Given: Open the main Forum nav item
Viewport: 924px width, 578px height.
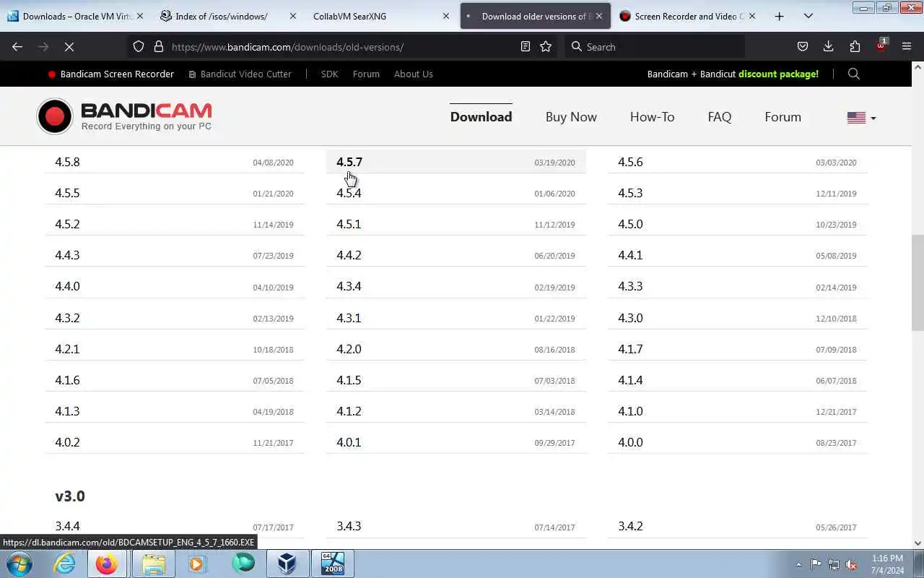Looking at the screenshot, I should pyautogui.click(x=783, y=117).
